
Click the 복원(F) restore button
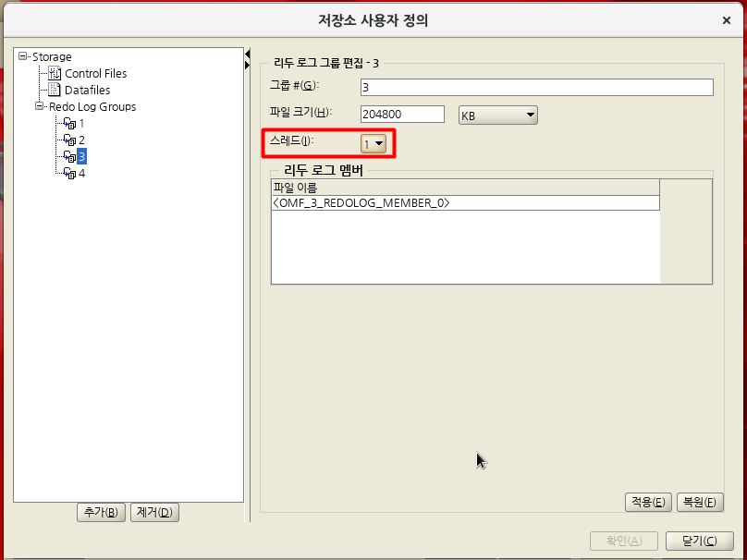700,502
